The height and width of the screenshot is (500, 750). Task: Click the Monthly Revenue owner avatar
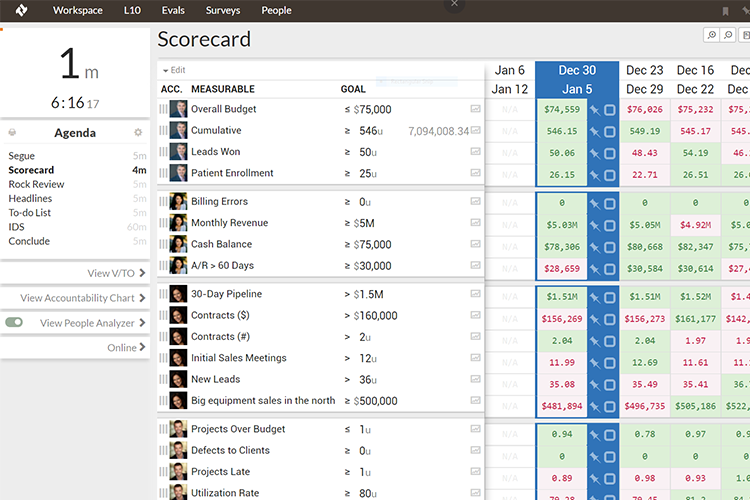click(x=178, y=222)
